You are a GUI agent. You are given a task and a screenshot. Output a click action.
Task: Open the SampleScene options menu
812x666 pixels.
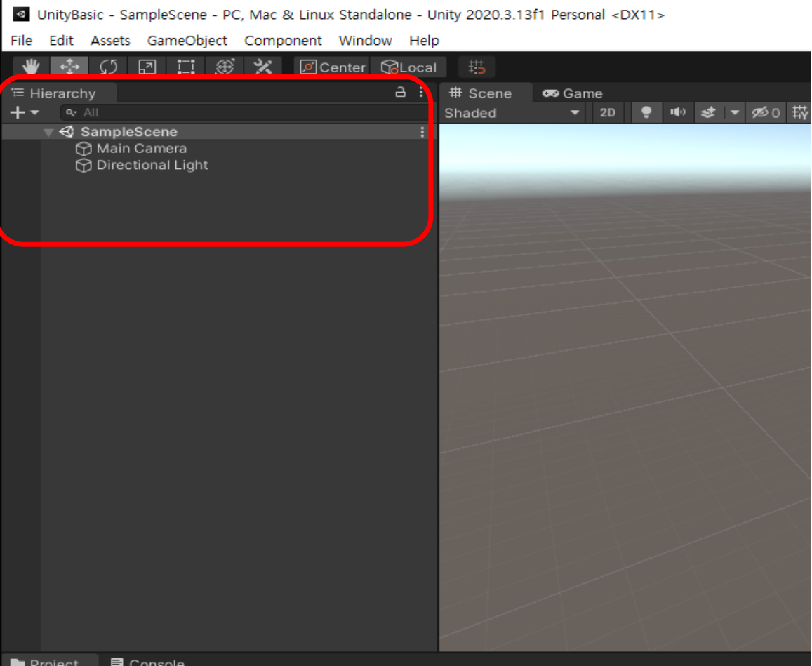coord(422,132)
